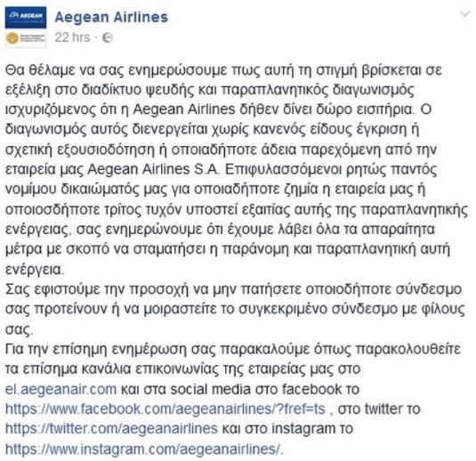
Task: Open the Aegean Airlines profile picture
Action: pos(26,27)
